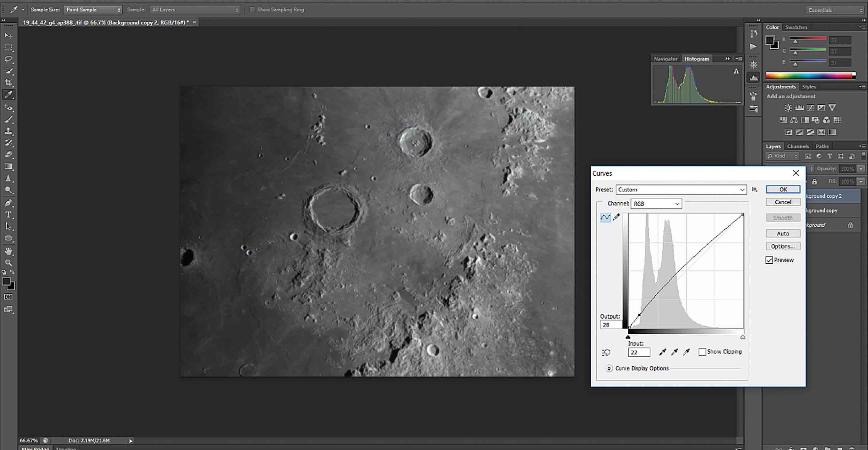Screen dimensions: 868x450
Task: Switch to the Channels tab
Action: click(798, 146)
